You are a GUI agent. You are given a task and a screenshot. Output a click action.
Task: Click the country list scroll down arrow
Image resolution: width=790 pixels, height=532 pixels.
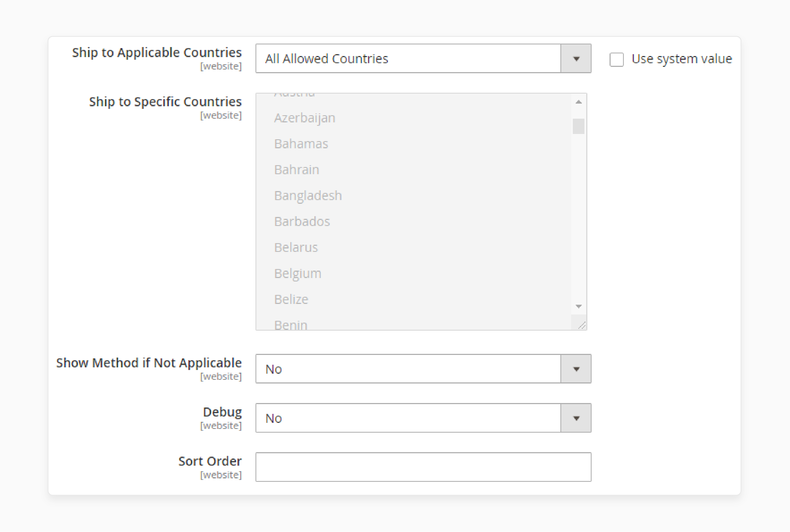pos(579,306)
